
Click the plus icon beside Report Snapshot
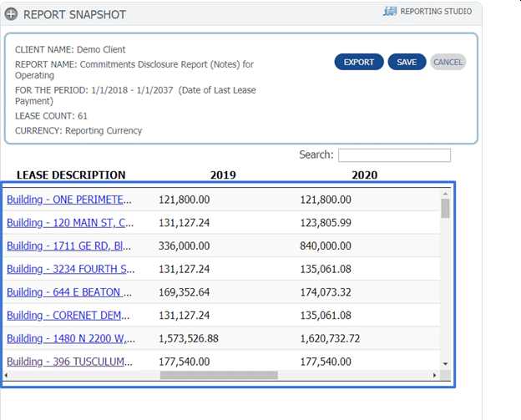pos(11,14)
